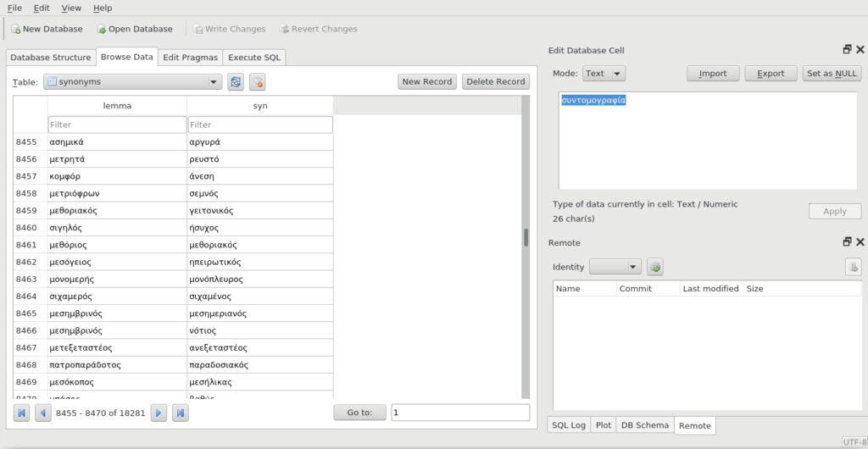Open the File menu
868x449 pixels.
15,8
